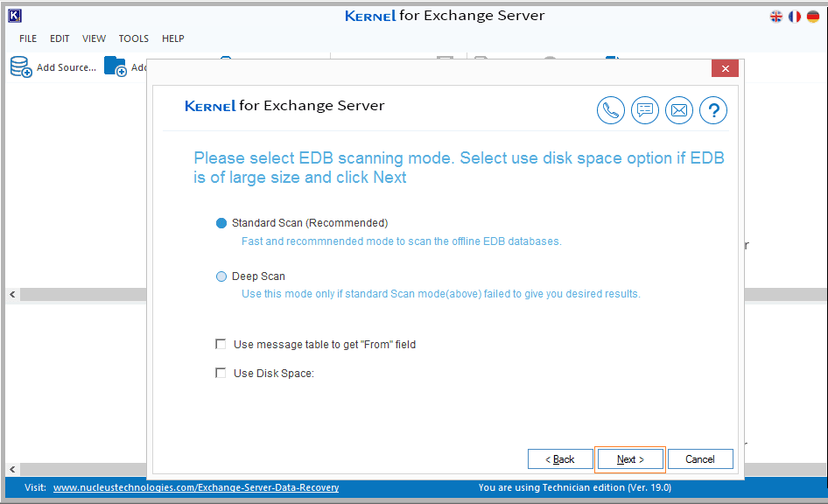Click the phone support icon in dialog
828x504 pixels.
[x=610, y=110]
